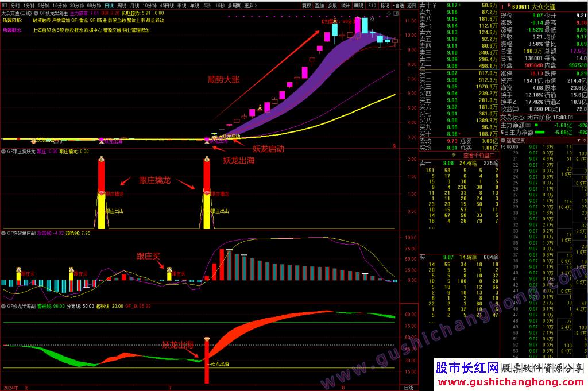Click the first 跟庄买 money bag signal
588x391 pixels.
tap(18, 270)
